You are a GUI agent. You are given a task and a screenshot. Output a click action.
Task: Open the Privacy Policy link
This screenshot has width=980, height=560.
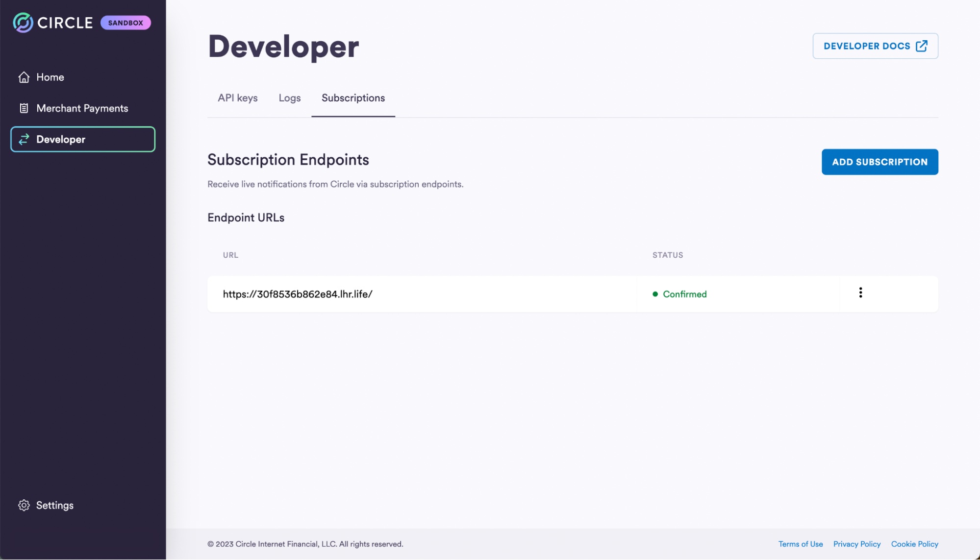857,544
